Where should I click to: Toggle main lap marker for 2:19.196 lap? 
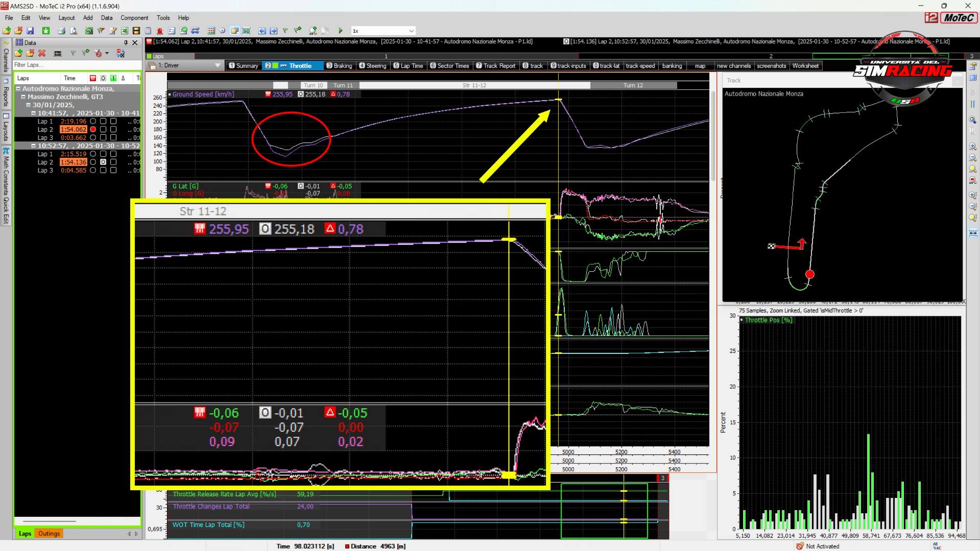[x=93, y=122]
